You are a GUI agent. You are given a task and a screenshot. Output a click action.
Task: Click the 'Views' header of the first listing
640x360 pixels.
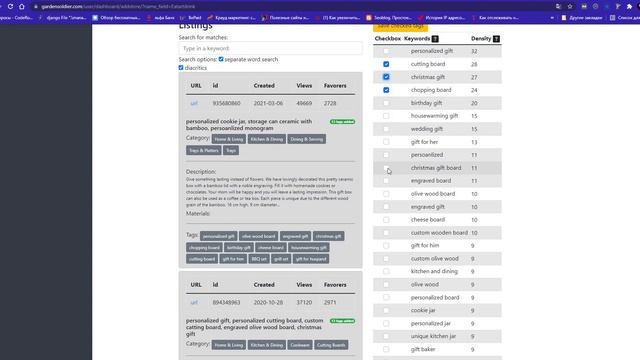pos(304,86)
